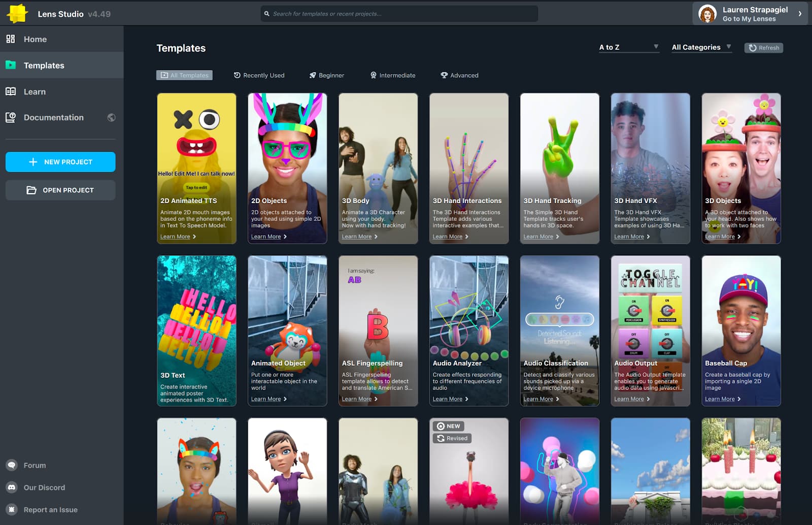Screen dimensions: 812x525
Task: Click Learn More on Audio Output
Action: 632,399
